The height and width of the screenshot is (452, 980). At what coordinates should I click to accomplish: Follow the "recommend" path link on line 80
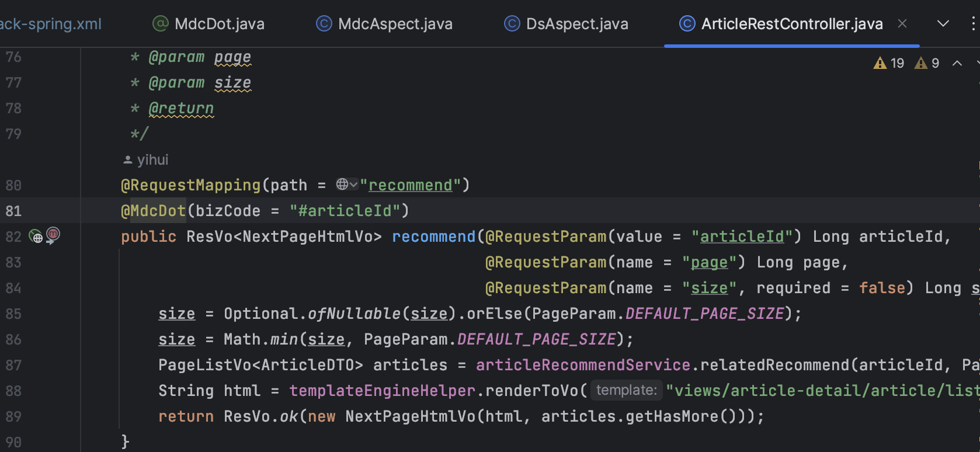[411, 185]
